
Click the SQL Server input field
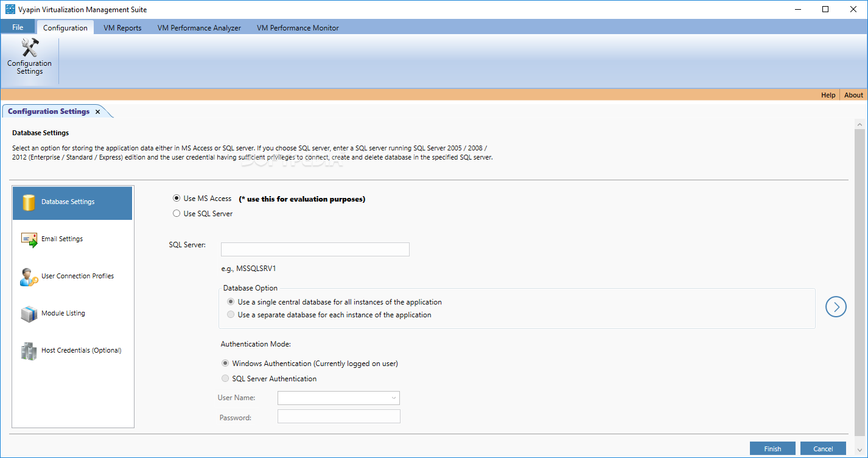click(x=315, y=249)
